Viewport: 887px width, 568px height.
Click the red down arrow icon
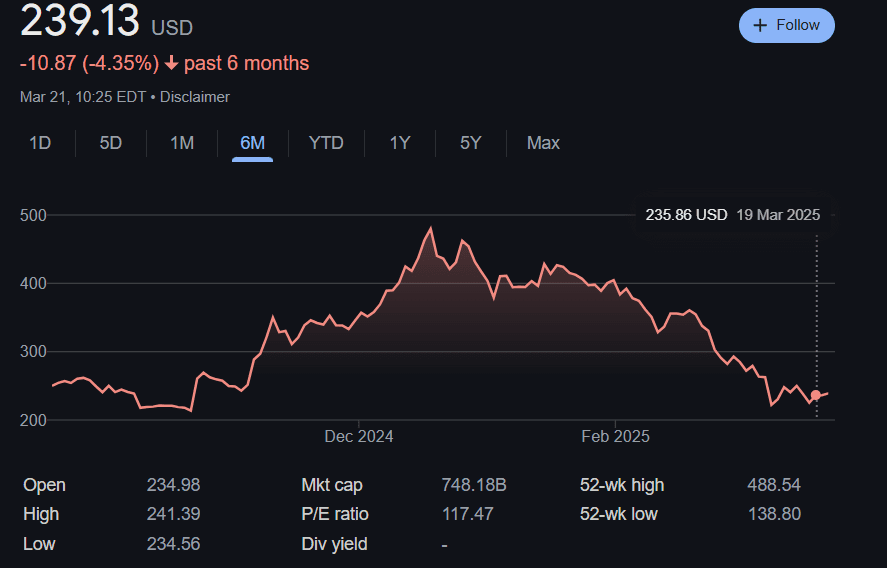pos(171,64)
